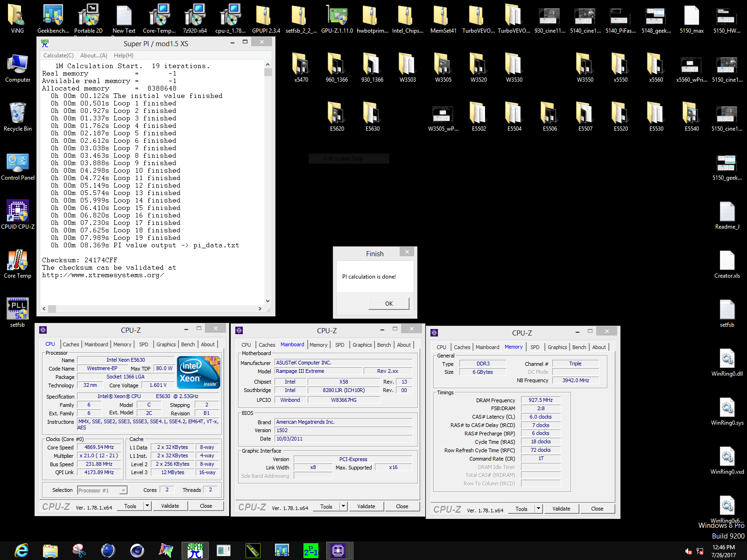The height and width of the screenshot is (560, 747).
Task: Switch to Super PI via taskbar icon
Action: [195, 551]
